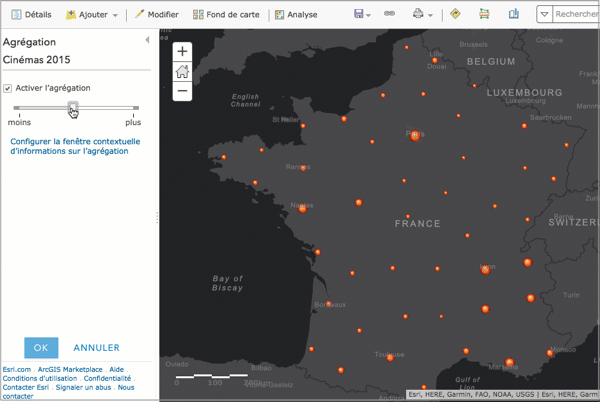
Task: Open Configurer la fenêtre contextuelle link
Action: tap(75, 146)
